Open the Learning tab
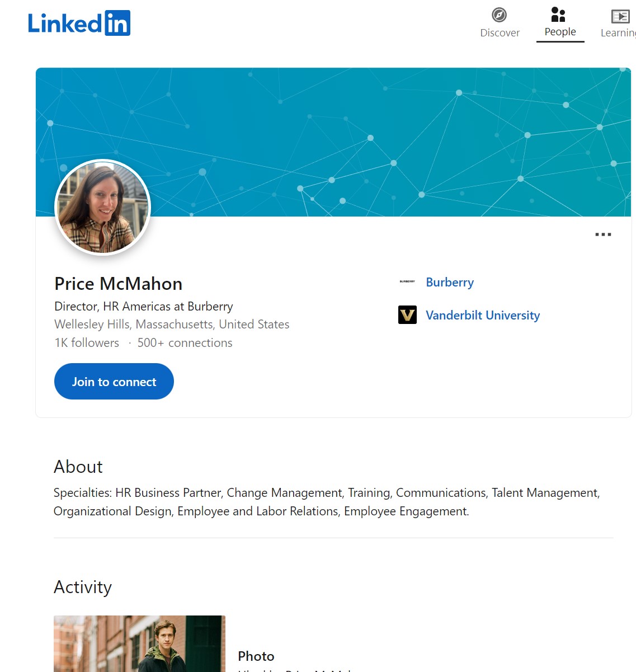636x672 pixels. pos(619,23)
